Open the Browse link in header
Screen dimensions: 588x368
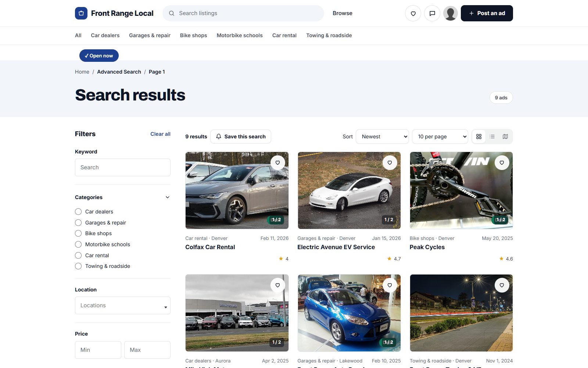[343, 13]
